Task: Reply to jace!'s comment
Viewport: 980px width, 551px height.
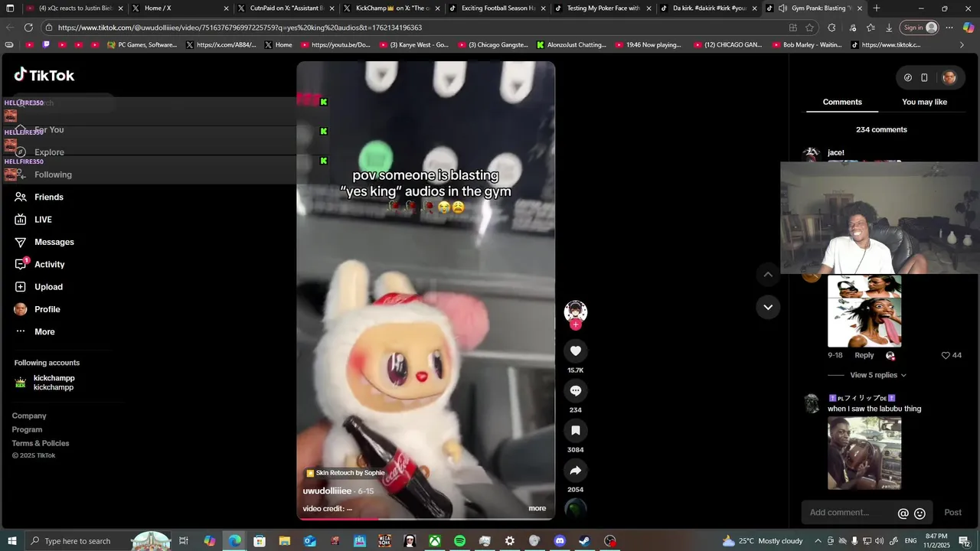Action: (864, 355)
